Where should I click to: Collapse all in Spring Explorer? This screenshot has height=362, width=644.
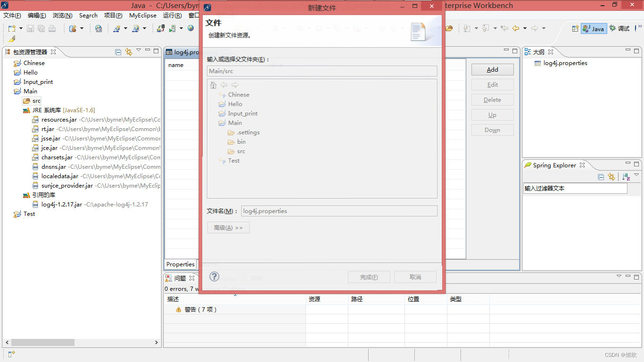click(601, 177)
